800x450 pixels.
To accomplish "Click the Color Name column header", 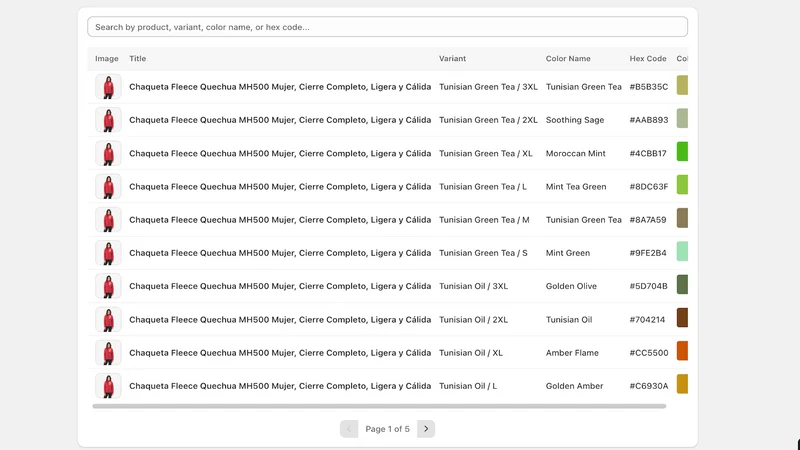I will 568,59.
